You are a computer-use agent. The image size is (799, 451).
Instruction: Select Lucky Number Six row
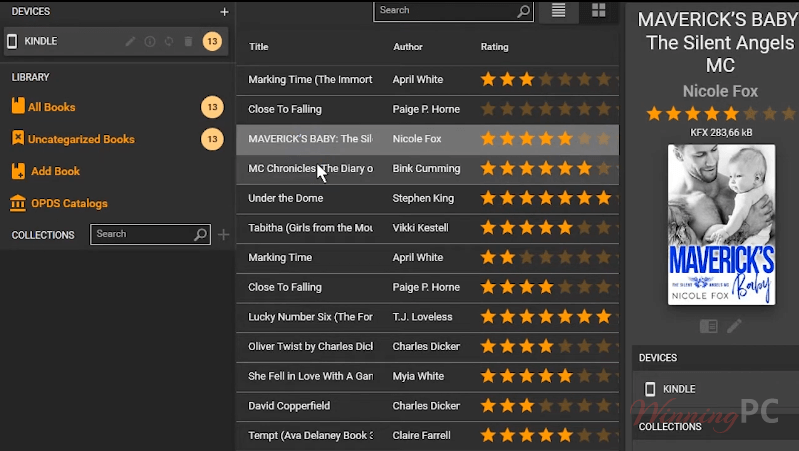(428, 317)
